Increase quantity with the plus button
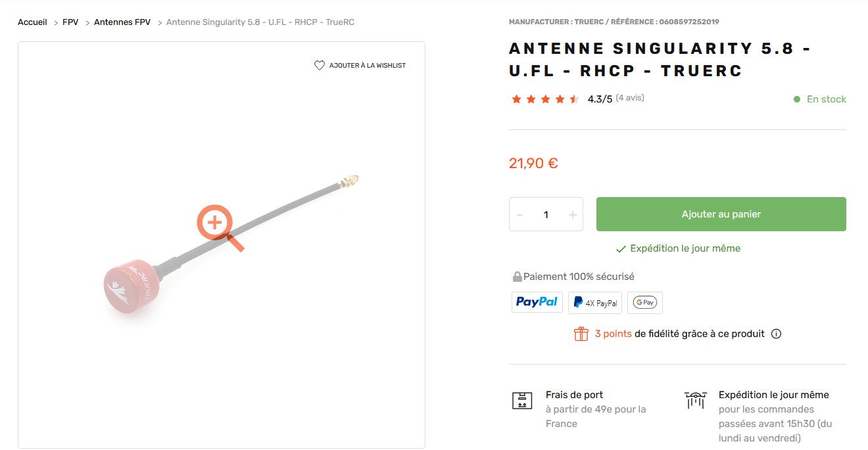868x450 pixels. pyautogui.click(x=573, y=215)
